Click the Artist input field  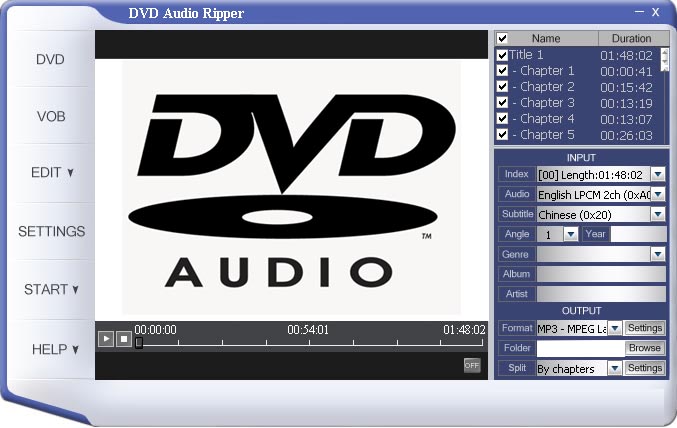pyautogui.click(x=601, y=294)
